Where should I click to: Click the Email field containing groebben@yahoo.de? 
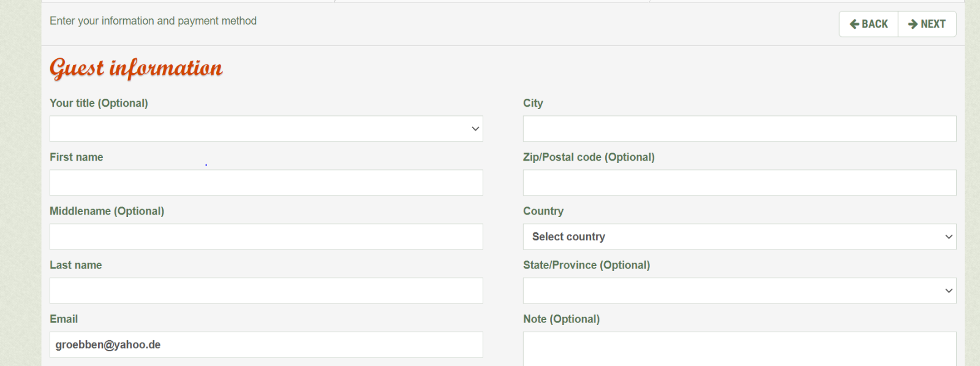[266, 345]
